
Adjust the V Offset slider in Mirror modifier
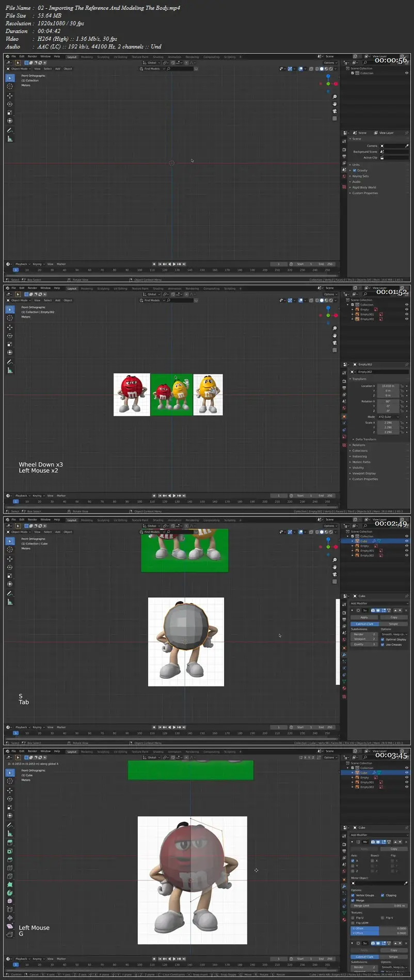379,933
